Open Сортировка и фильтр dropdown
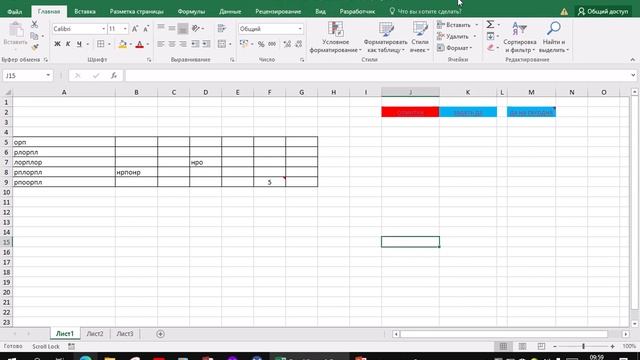The image size is (640, 360). point(520,37)
